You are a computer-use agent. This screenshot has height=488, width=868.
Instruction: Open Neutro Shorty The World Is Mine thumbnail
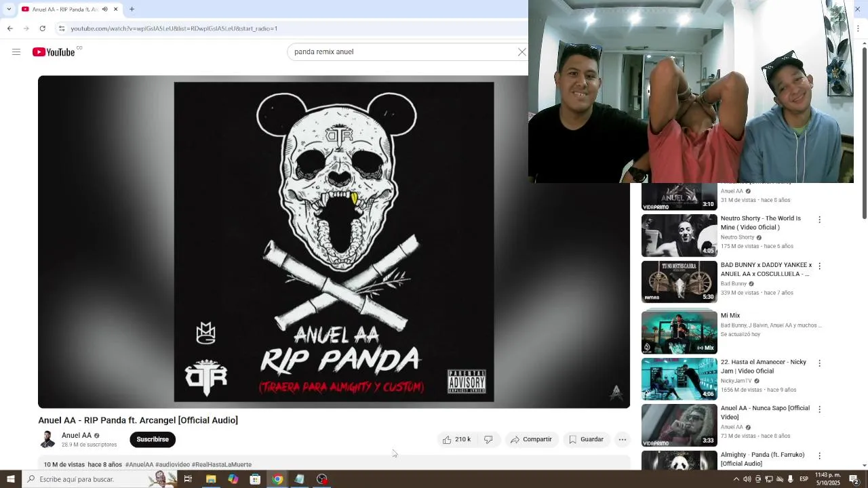[679, 235]
